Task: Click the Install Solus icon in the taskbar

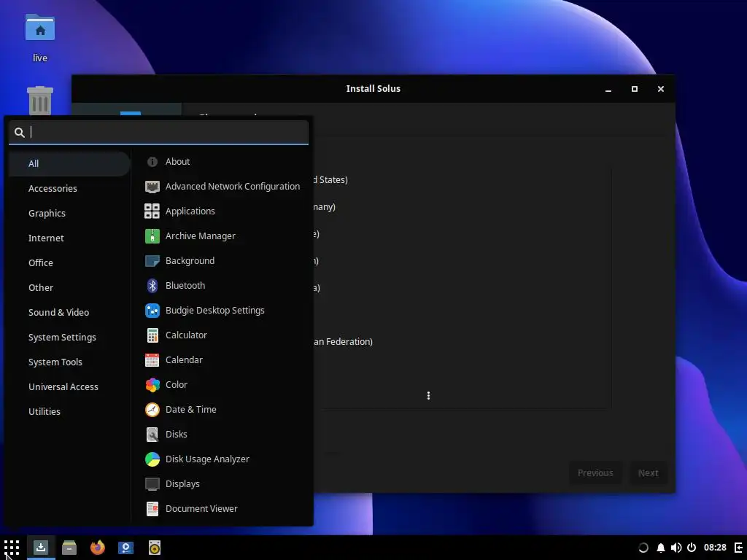Action: [x=41, y=548]
